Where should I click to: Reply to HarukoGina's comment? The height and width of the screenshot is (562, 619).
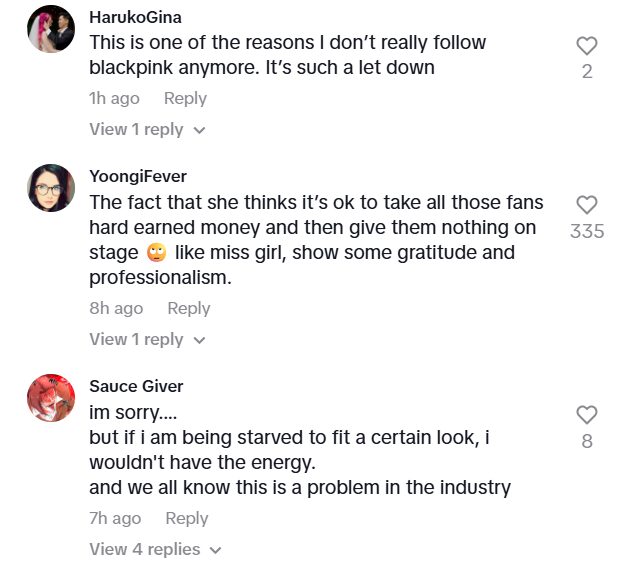pos(185,98)
